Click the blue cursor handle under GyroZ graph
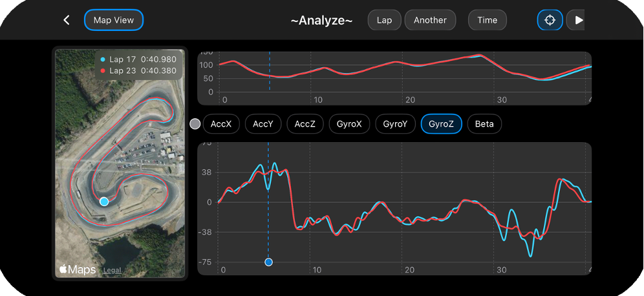Viewport: 644px width, 296px height. pyautogui.click(x=268, y=262)
